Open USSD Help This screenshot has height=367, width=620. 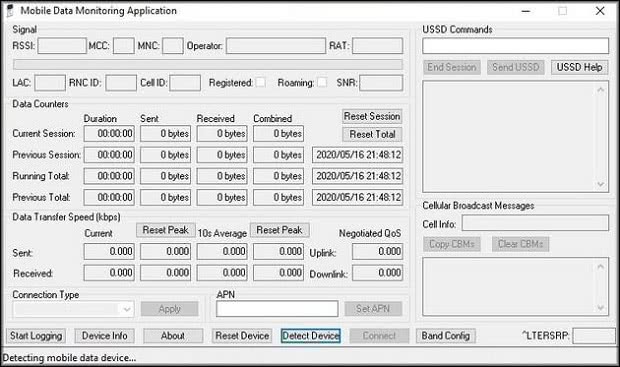click(580, 67)
